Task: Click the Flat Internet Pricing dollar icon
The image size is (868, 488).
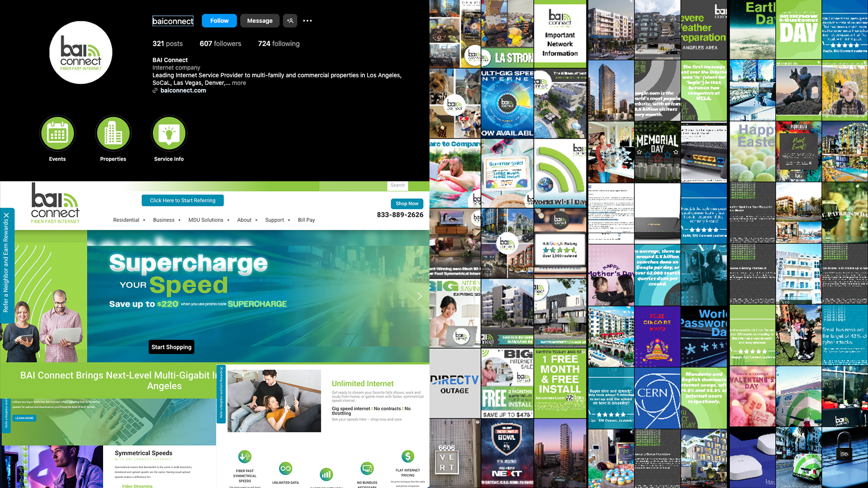Action: tap(408, 456)
